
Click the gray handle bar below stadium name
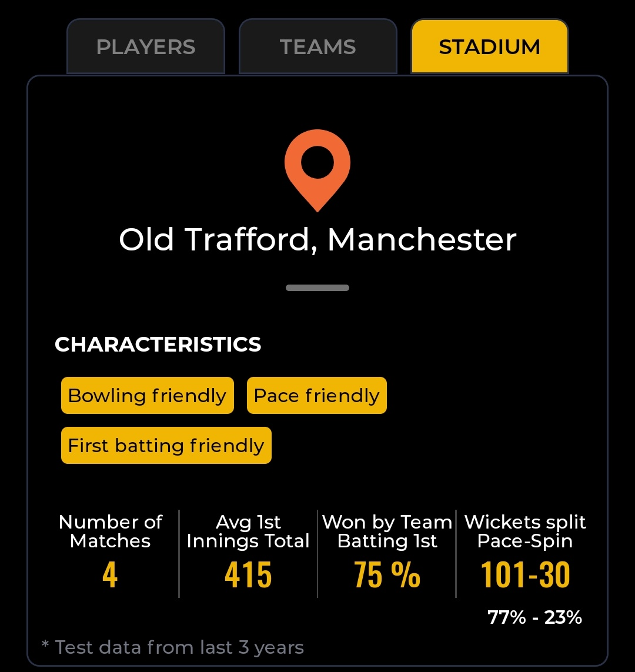click(317, 288)
